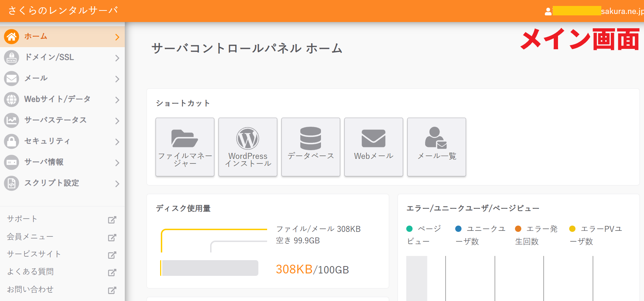The height and width of the screenshot is (301, 644).
Task: Select サーバ情報 in the sidebar
Action: pyautogui.click(x=62, y=162)
